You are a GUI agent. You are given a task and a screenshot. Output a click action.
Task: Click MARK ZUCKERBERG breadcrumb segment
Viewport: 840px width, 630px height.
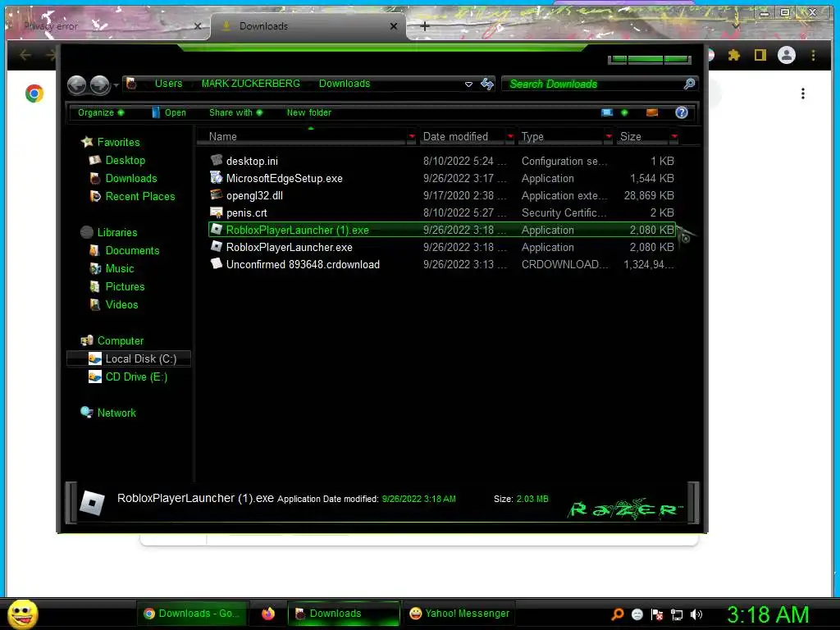click(250, 84)
